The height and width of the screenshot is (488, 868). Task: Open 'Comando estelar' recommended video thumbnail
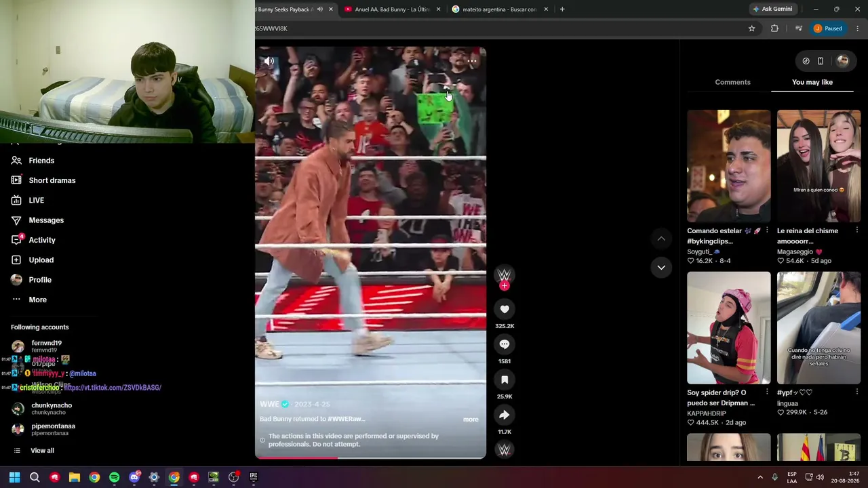tap(729, 166)
